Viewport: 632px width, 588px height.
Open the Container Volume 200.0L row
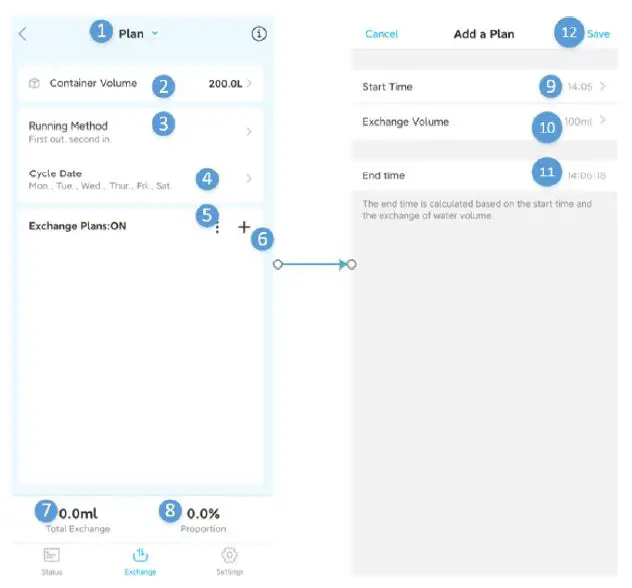click(x=140, y=84)
